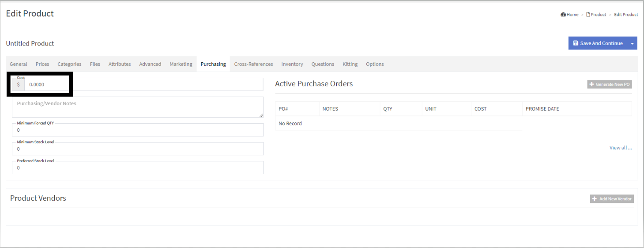Switch to the General tab
The image size is (644, 248).
18,64
